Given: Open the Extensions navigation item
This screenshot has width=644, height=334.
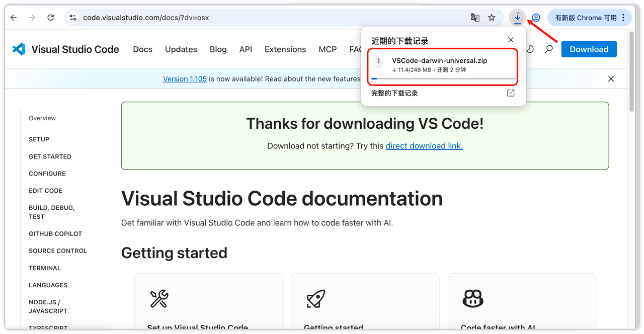Looking at the screenshot, I should [x=285, y=49].
